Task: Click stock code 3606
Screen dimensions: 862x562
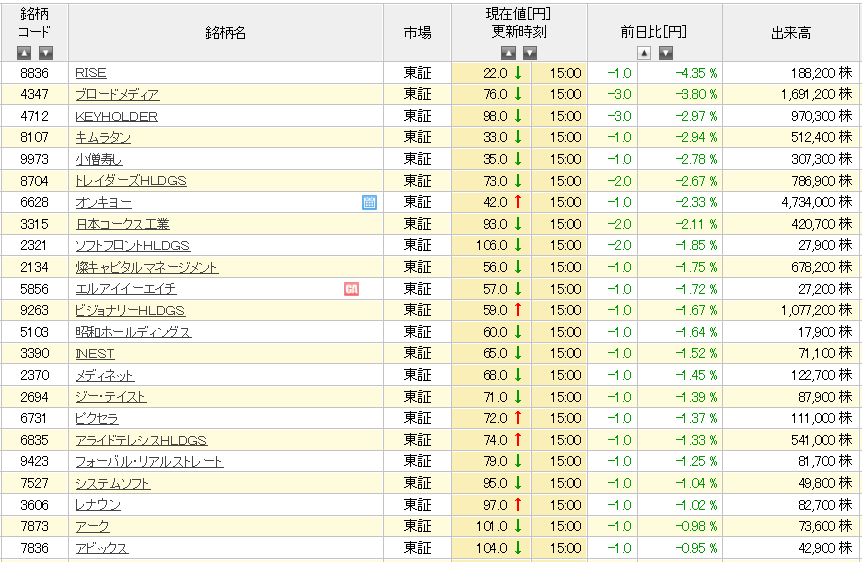Action: pyautogui.click(x=35, y=505)
